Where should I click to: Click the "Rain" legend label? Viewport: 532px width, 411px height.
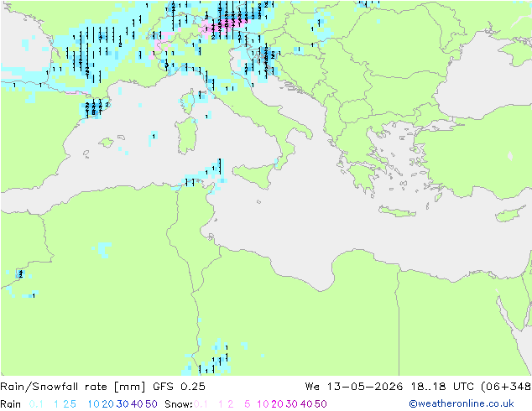[x=11, y=404]
